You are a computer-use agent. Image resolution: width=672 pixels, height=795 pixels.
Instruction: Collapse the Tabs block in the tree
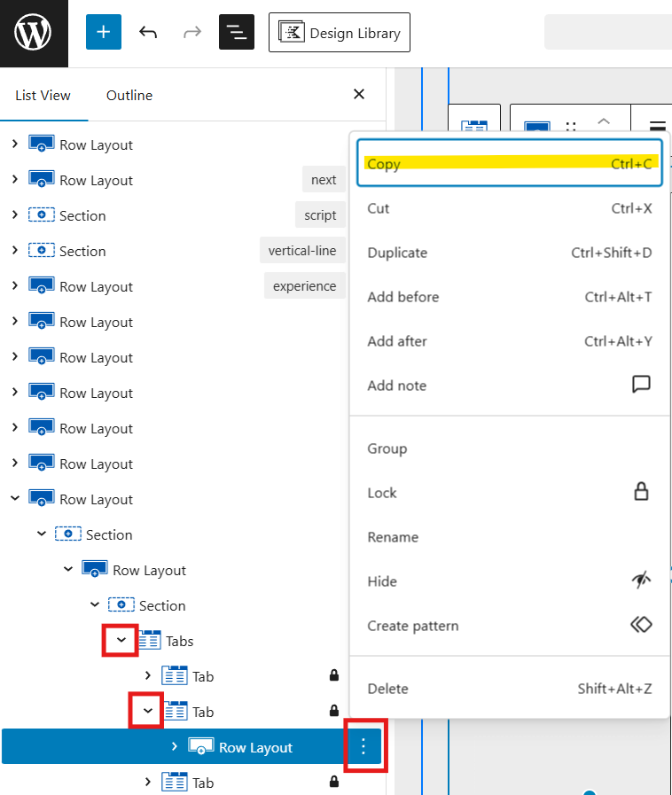click(121, 641)
